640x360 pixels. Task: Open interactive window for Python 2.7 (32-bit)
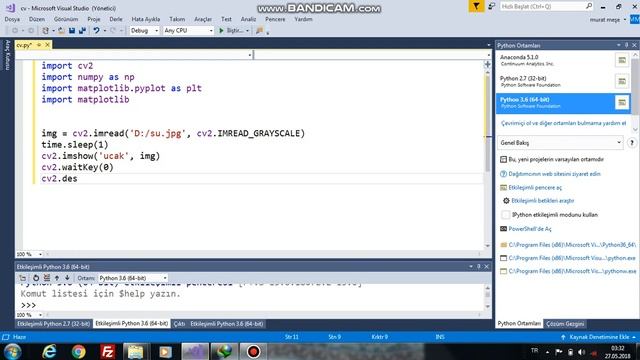(622, 81)
